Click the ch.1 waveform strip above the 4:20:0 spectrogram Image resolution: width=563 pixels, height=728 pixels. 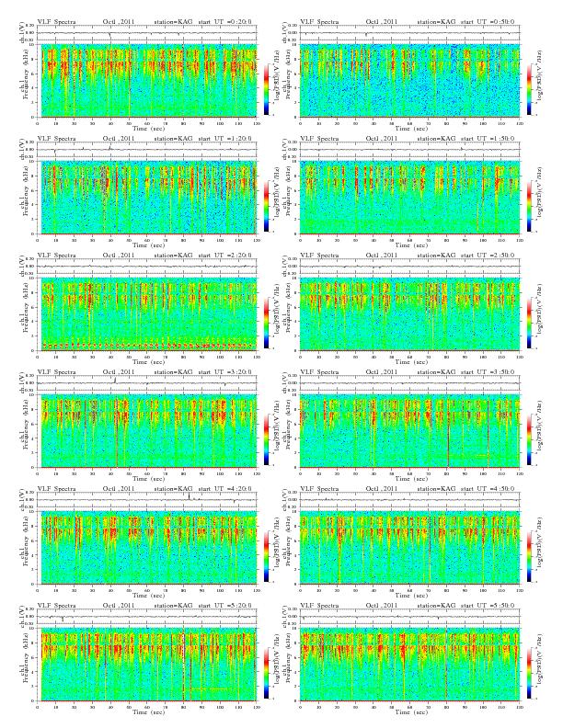click(147, 500)
